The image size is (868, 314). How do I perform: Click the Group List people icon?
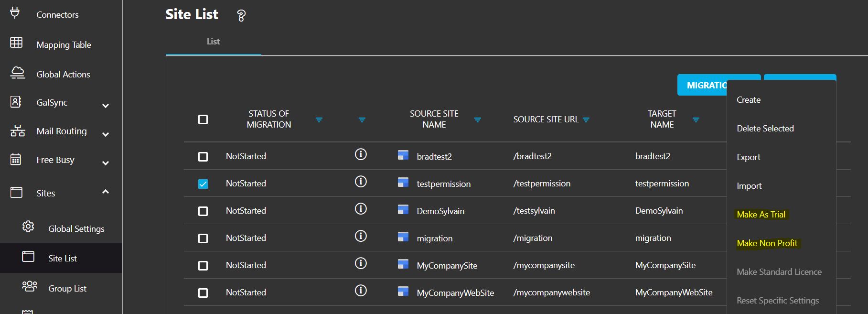point(29,287)
